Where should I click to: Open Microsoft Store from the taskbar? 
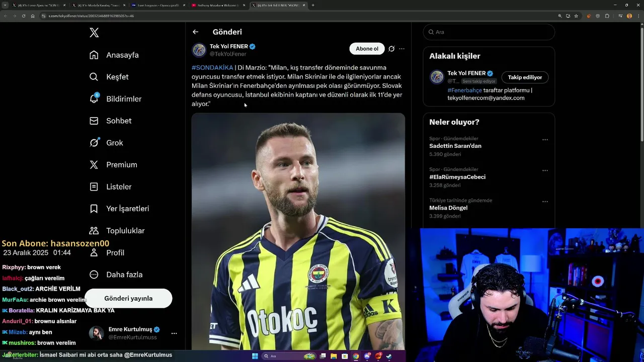coord(345,356)
